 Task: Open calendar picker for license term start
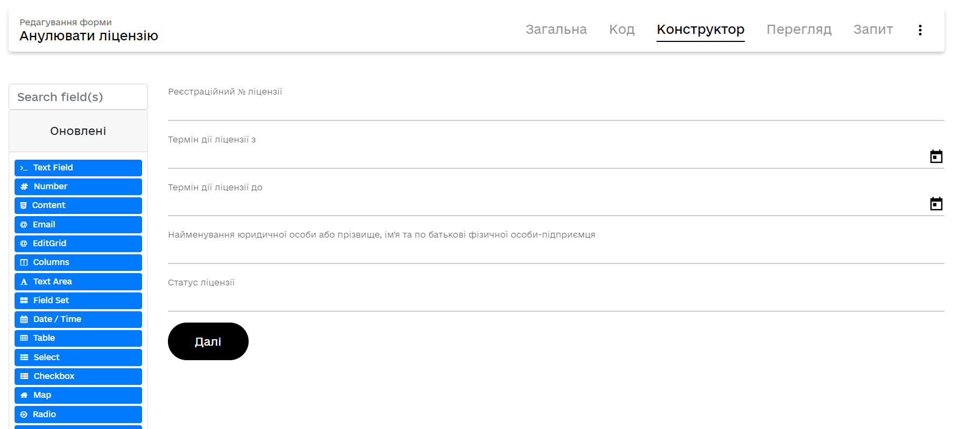tap(936, 156)
